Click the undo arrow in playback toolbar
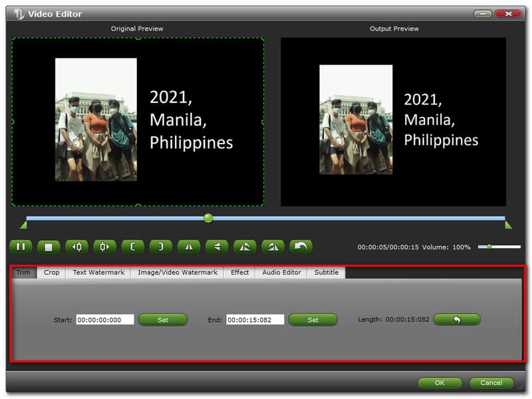This screenshot has height=399, width=532. (x=301, y=247)
